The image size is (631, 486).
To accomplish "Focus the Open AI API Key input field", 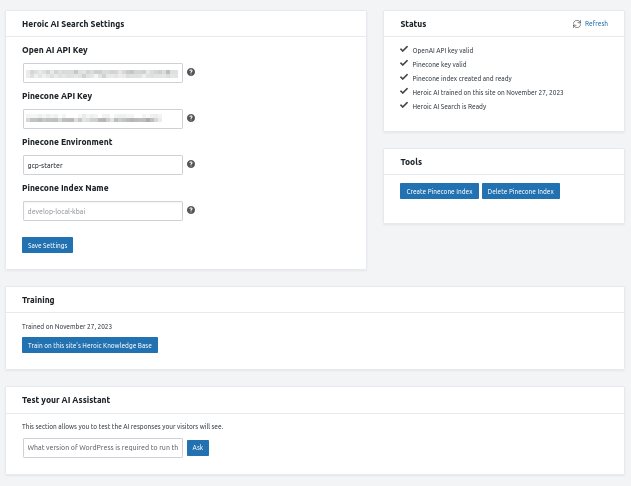I will pos(102,72).
